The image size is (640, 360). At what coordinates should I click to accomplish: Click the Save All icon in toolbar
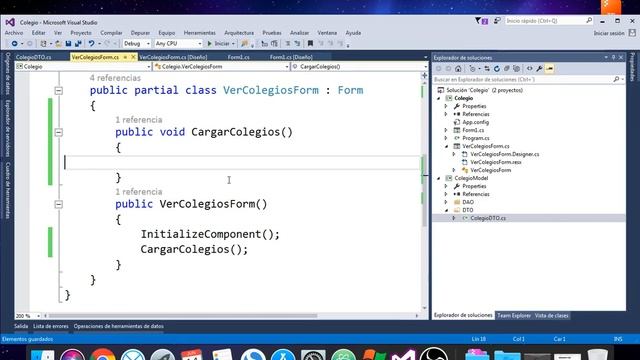click(x=78, y=43)
